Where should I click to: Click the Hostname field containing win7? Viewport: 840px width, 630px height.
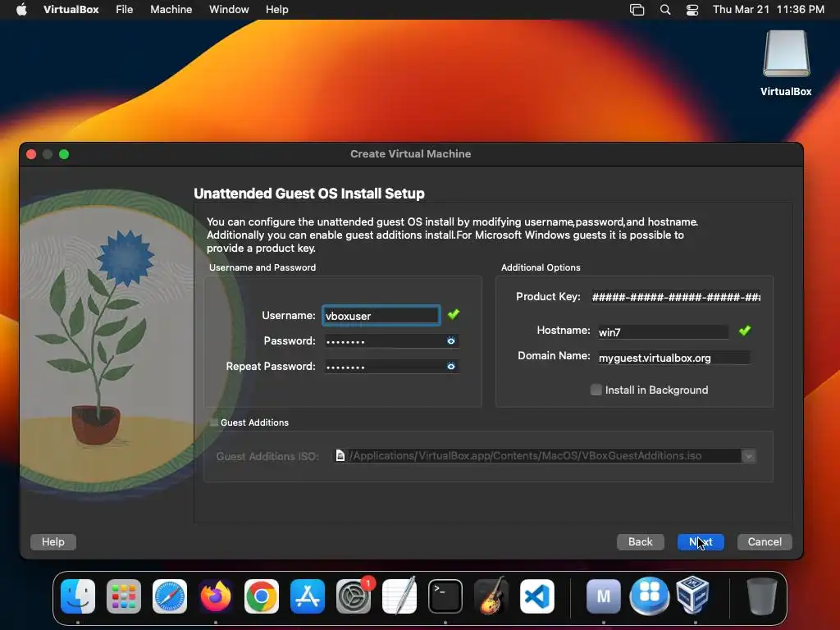663,331
